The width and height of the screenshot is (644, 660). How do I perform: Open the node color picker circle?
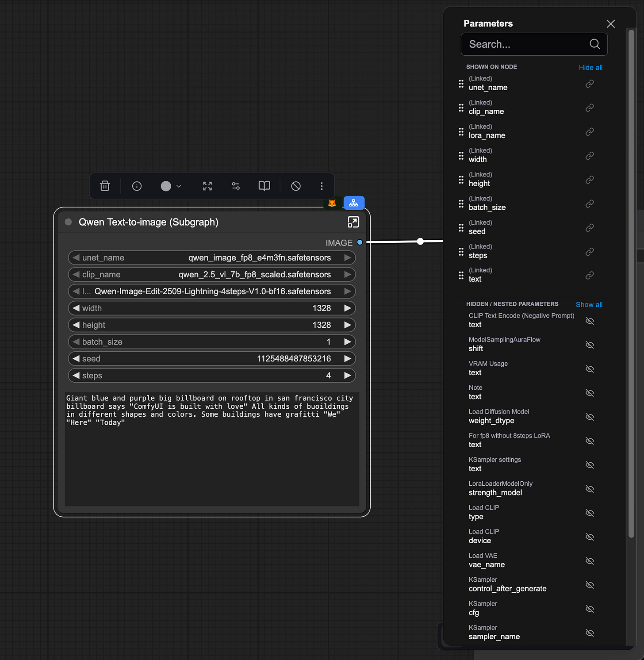pos(166,186)
